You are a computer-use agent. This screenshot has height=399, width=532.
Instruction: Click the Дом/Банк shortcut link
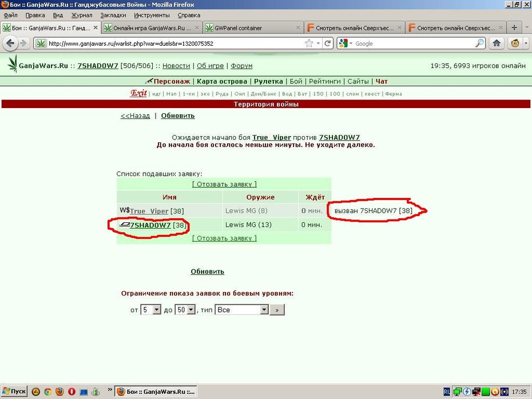264,94
